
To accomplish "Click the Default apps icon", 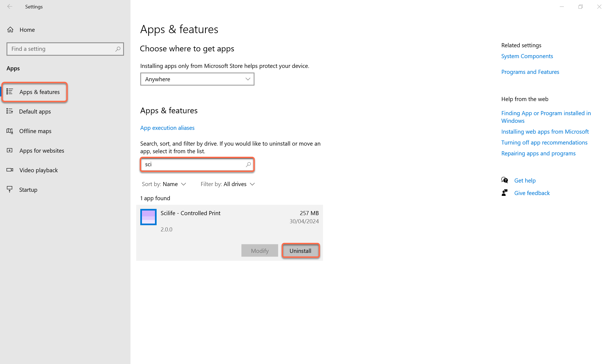I will pyautogui.click(x=10, y=111).
